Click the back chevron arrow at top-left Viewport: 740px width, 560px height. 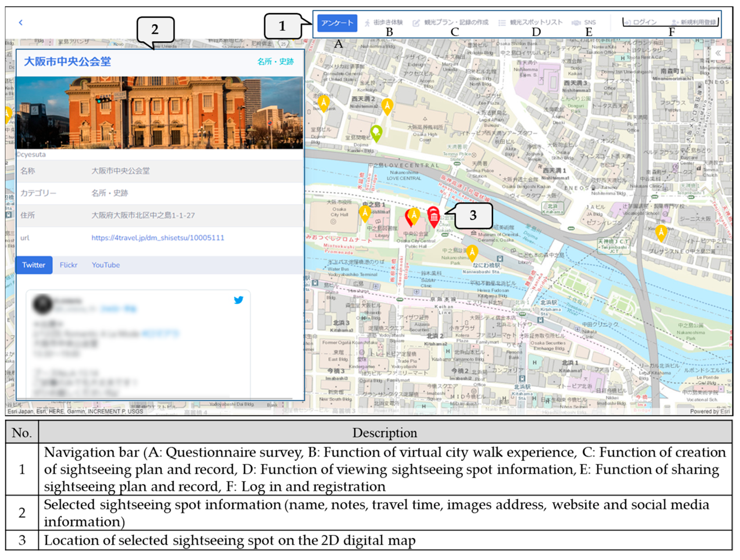pos(21,22)
